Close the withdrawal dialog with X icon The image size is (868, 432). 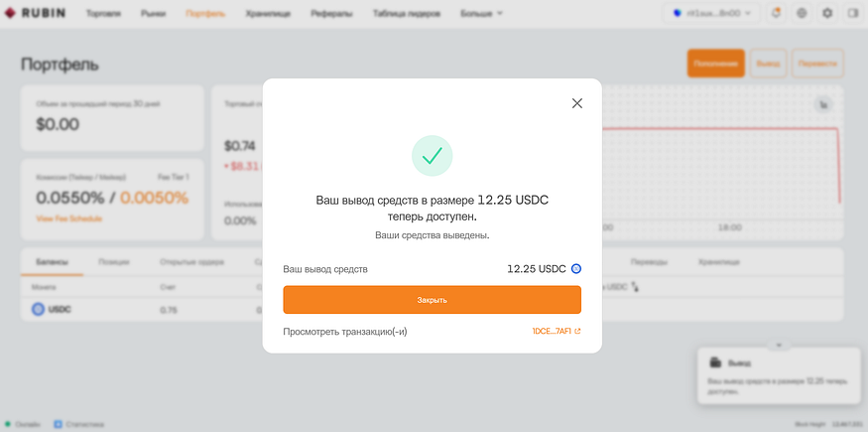point(576,103)
